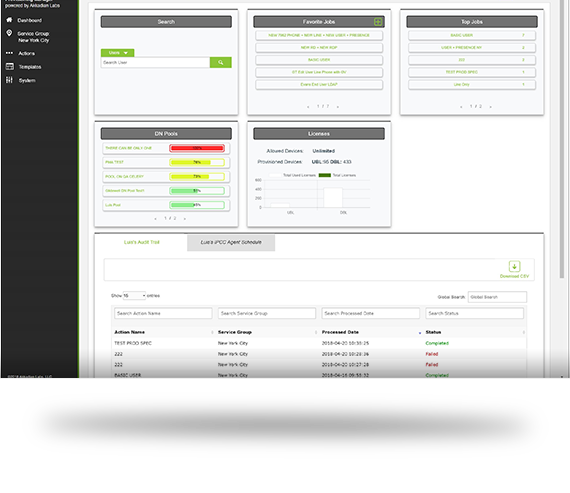Switch to Luis's Audit Trail tab
This screenshot has height=493, width=570.
tap(142, 242)
